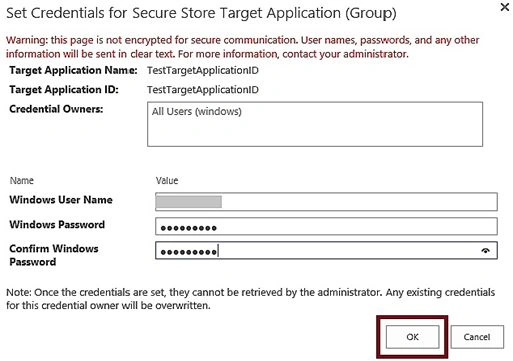
Task: Click the Confirm Windows Password label
Action: point(54,255)
